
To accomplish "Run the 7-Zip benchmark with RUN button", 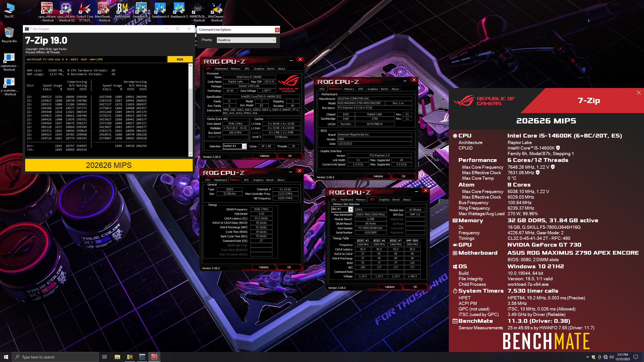I will pos(180,59).
